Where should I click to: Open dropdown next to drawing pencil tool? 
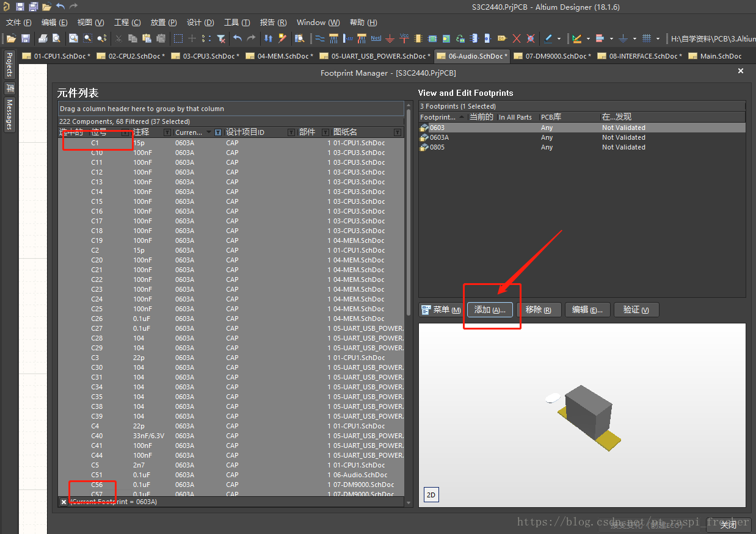click(x=560, y=38)
